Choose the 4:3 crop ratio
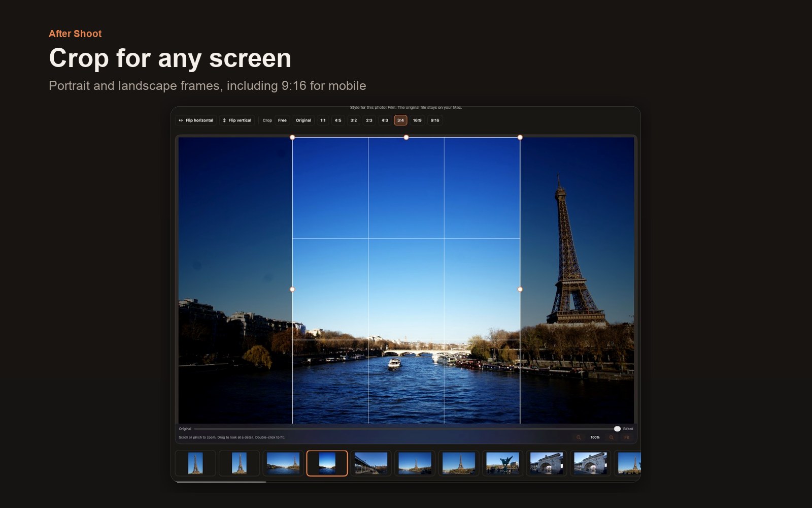 point(385,120)
